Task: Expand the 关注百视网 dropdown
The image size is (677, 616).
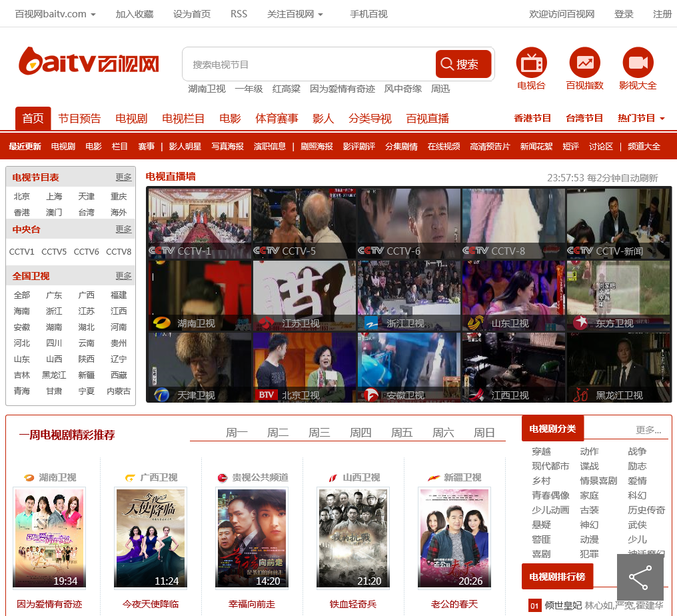Action: coord(295,14)
